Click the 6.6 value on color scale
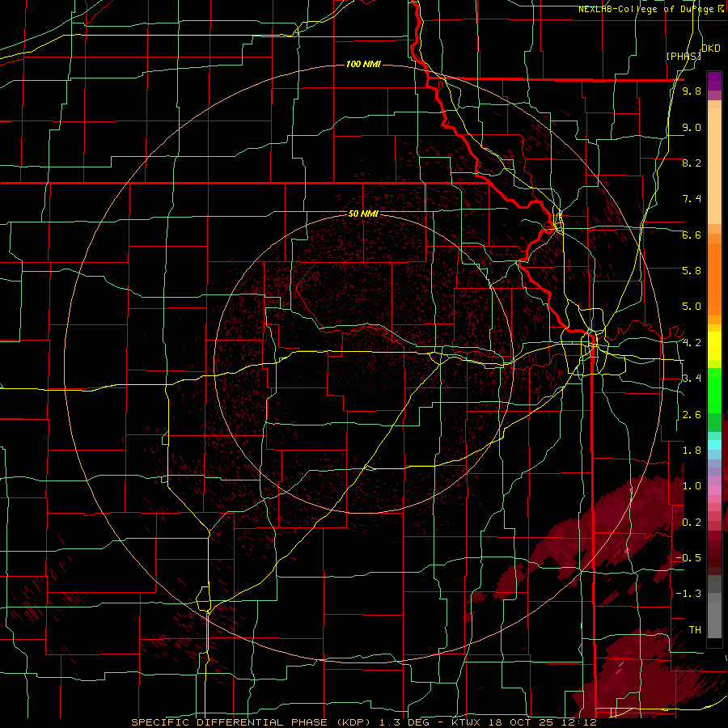This screenshot has width=728, height=728. [692, 235]
